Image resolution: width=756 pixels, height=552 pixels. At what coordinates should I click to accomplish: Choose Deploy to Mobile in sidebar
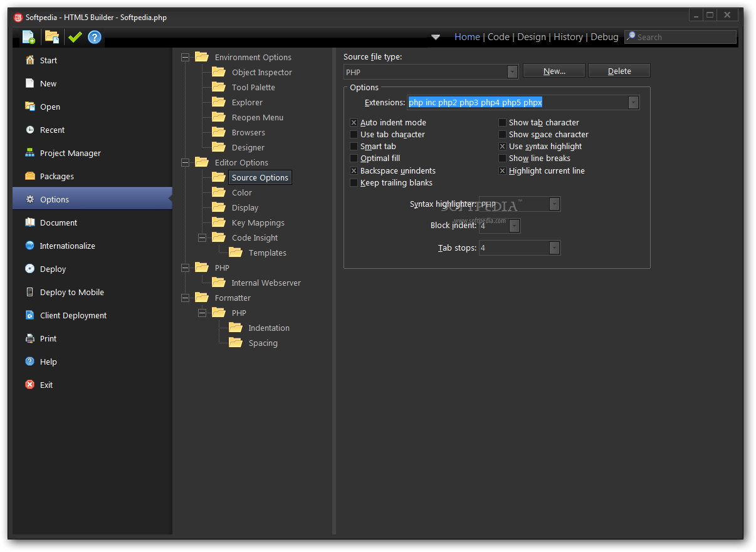[92, 293]
